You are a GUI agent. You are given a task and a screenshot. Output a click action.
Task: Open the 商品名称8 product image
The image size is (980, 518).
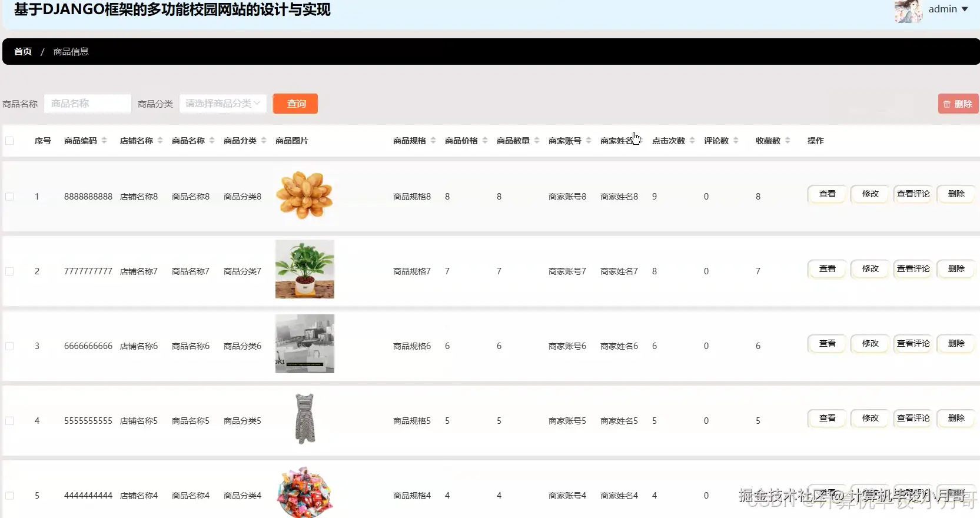(x=305, y=195)
